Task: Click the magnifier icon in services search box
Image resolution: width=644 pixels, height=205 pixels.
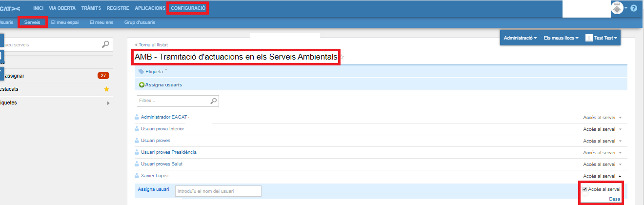Action: [105, 44]
